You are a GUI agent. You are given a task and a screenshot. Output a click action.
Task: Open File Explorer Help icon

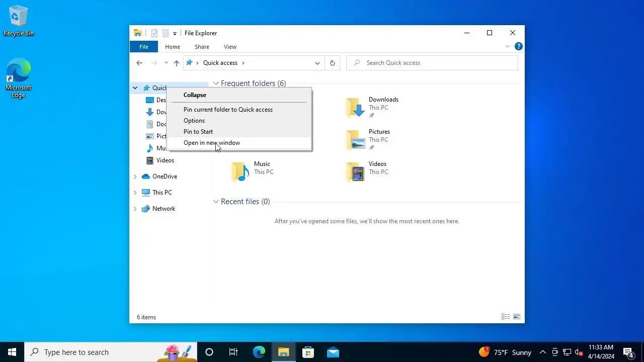[518, 46]
